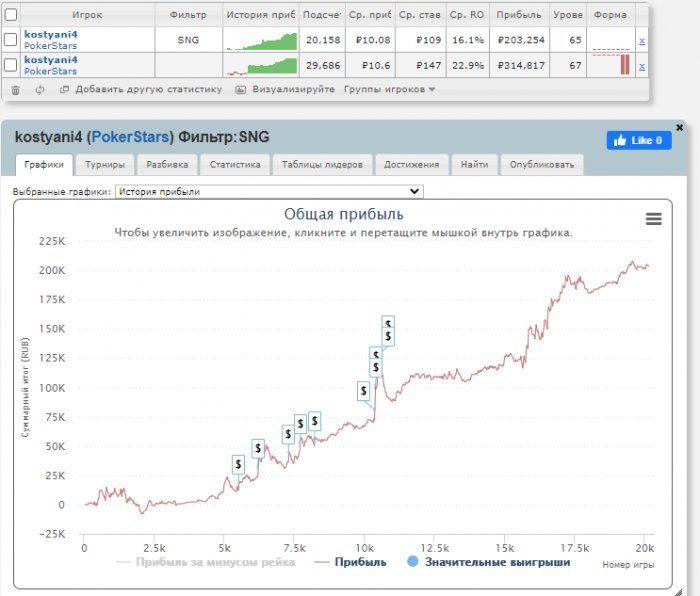Open the 'Таблицы лидеров' tab
Screen dimensions: 700x596
322,165
